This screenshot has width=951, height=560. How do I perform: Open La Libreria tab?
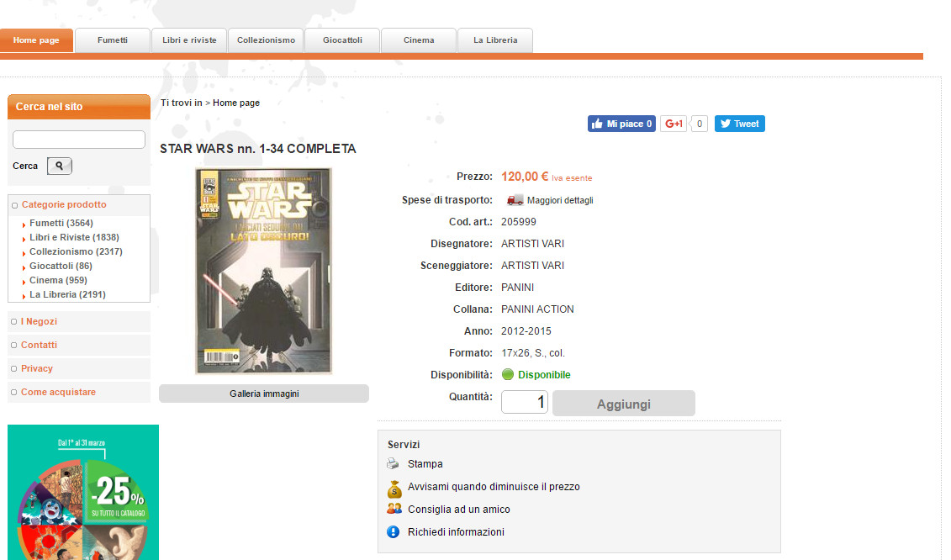click(495, 40)
